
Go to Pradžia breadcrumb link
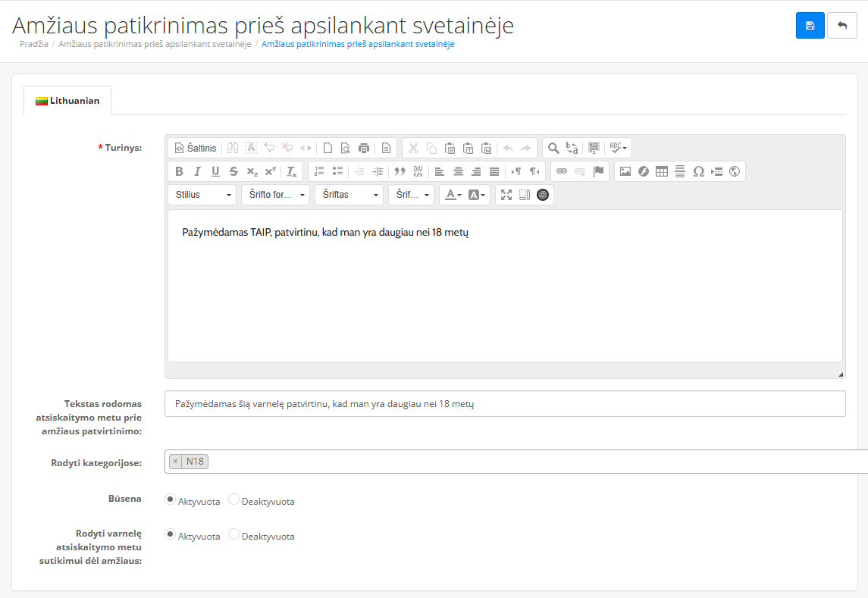[34, 44]
